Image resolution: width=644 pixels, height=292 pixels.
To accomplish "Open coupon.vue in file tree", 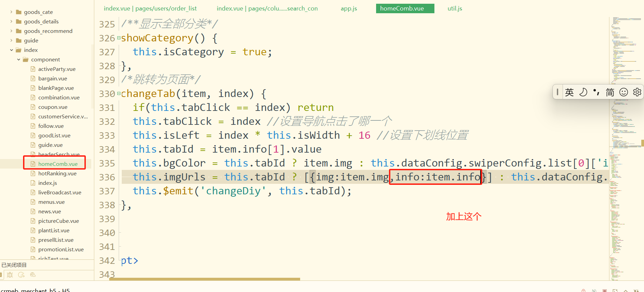I will click(53, 107).
